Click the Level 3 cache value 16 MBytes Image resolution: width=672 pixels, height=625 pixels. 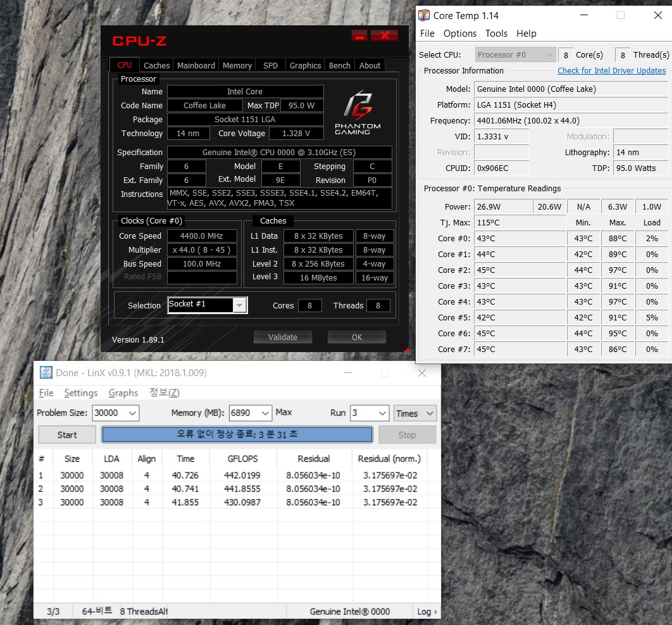(x=318, y=277)
